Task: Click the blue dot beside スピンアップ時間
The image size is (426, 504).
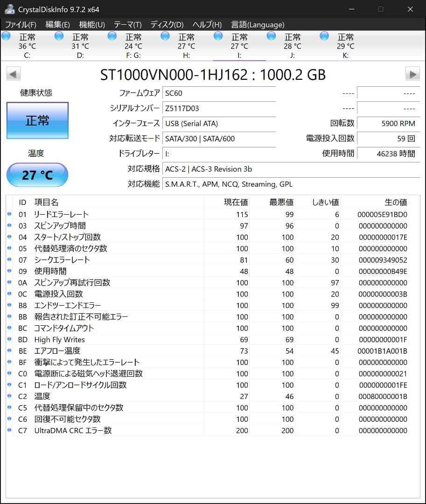Action: coord(10,226)
